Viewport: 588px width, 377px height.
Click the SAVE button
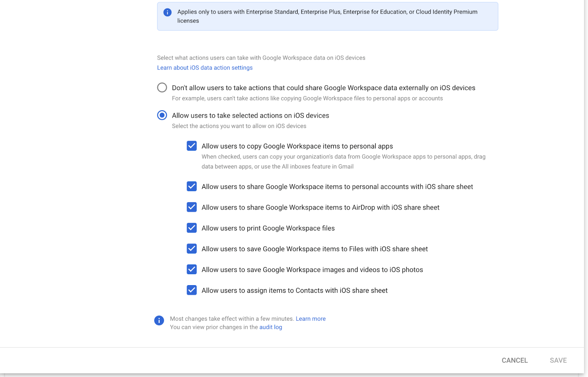pos(558,360)
